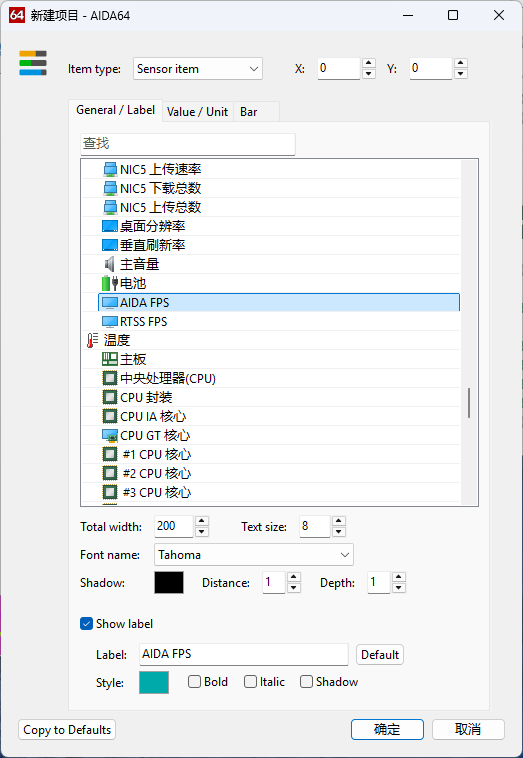This screenshot has height=758, width=523.
Task: Cancel with the 取消 button
Action: coord(468,729)
